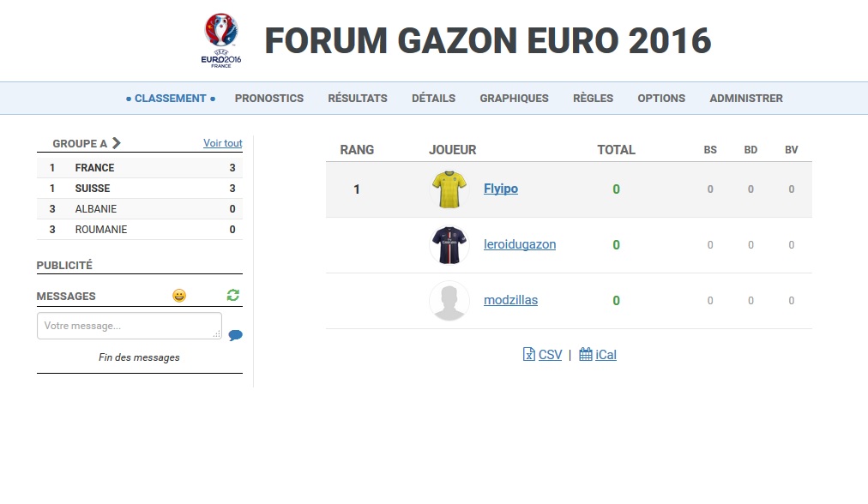Open Flyipo's player profile link
This screenshot has height=504, width=868.
pos(501,189)
